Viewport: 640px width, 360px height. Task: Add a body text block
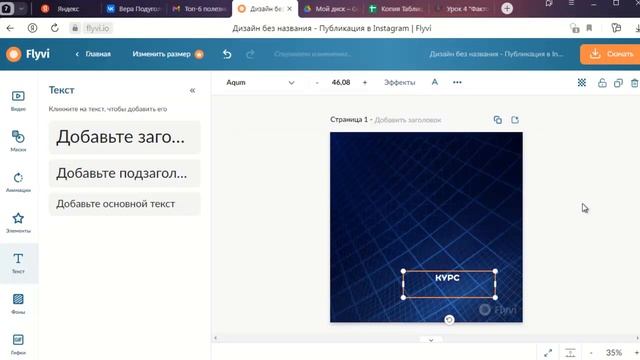[x=124, y=204]
